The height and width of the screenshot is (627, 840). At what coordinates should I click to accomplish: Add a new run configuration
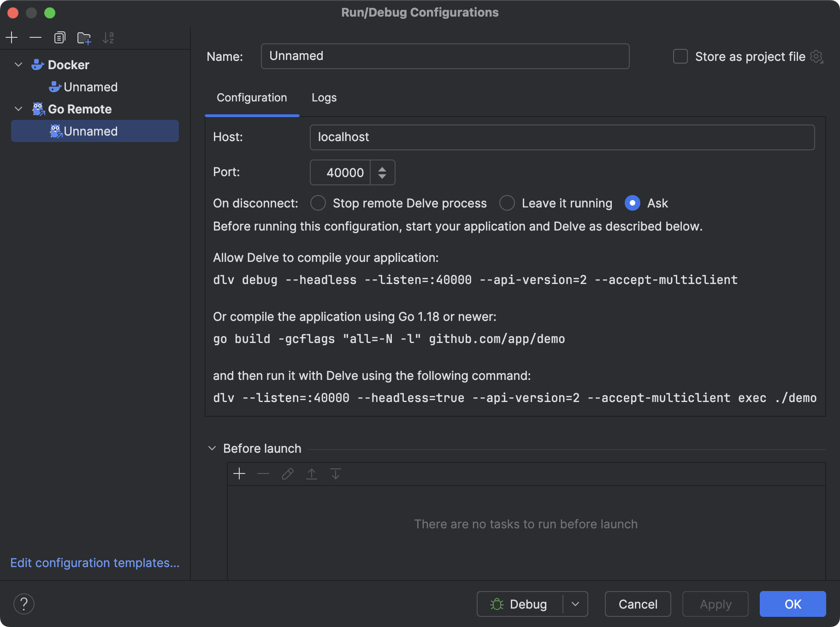tap(12, 37)
